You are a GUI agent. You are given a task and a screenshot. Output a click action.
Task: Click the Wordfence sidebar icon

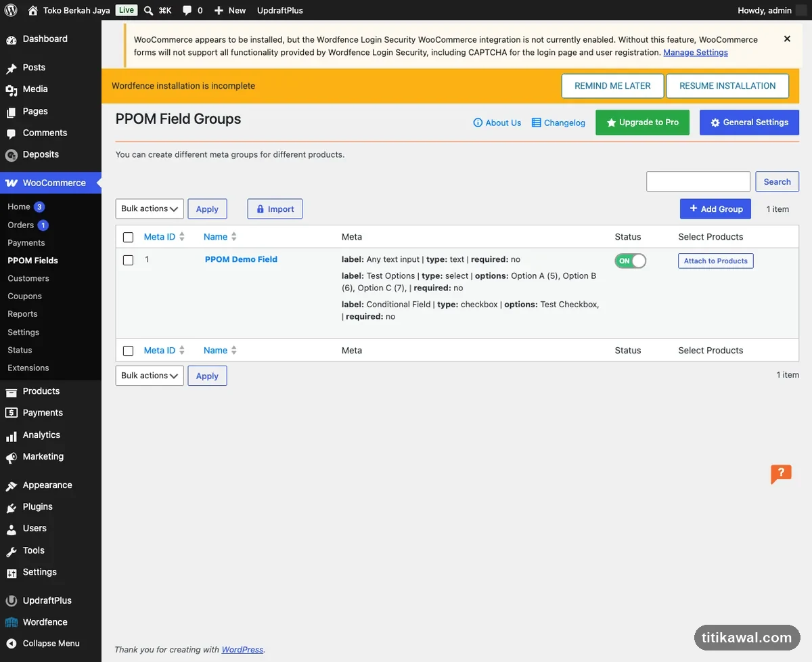(x=12, y=622)
